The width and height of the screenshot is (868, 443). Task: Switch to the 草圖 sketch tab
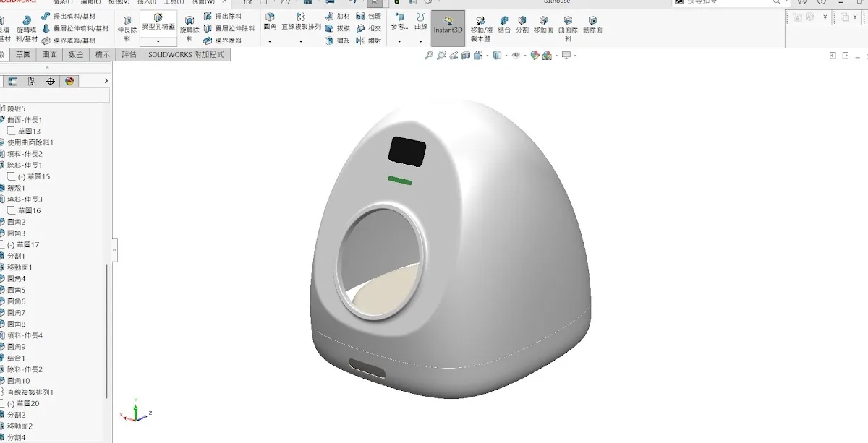(x=23, y=54)
